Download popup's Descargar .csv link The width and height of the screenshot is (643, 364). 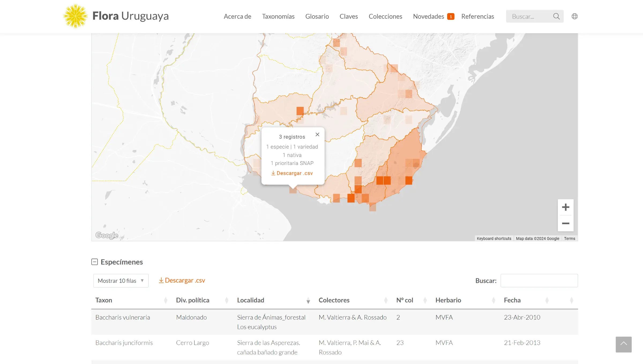tap(292, 173)
